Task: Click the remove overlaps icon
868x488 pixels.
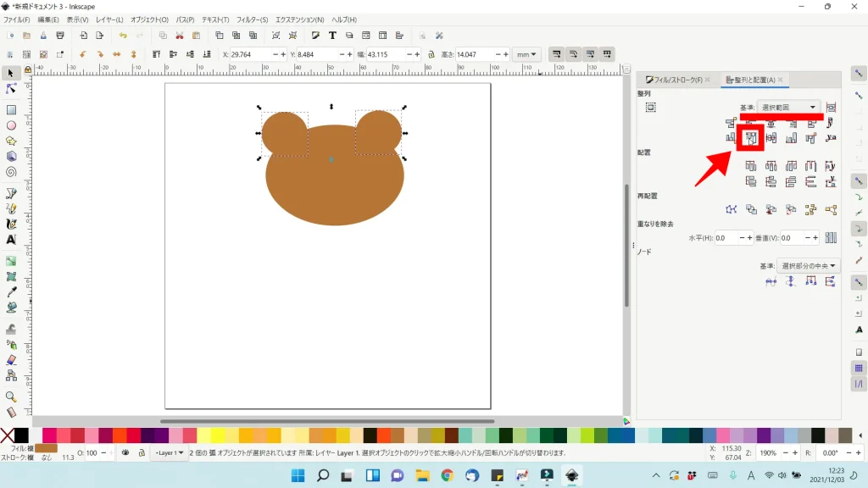Action: [831, 238]
